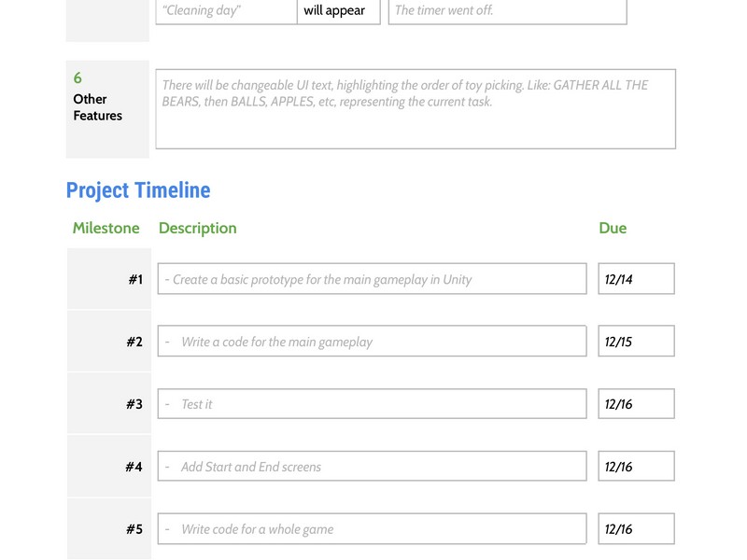Click the "Due" column header
The image size is (747, 560).
click(613, 228)
